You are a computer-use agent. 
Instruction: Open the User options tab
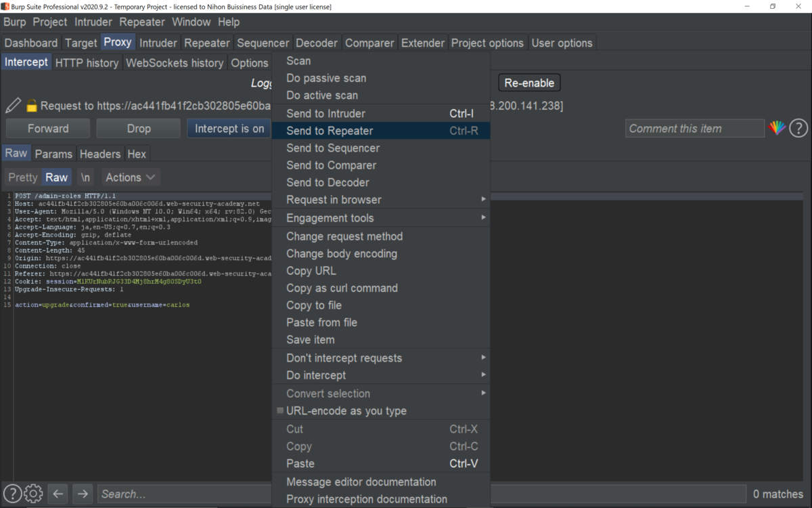562,43
